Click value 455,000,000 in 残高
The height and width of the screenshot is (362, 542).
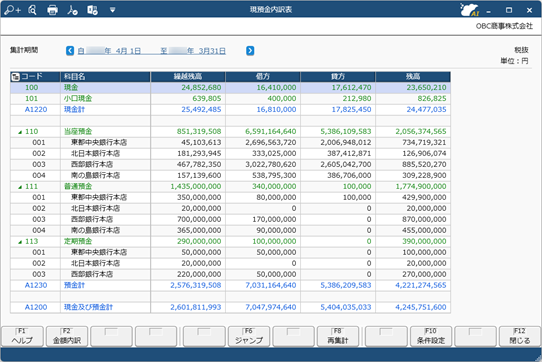click(424, 230)
